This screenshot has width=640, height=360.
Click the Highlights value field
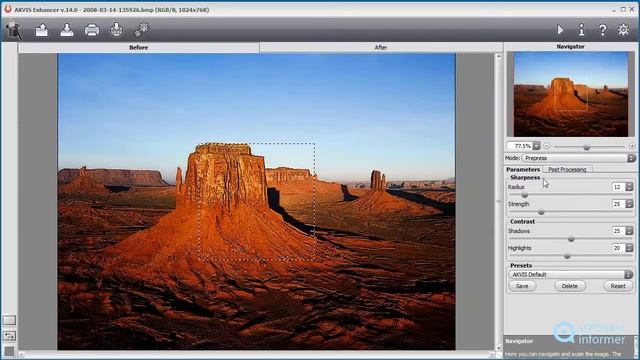click(618, 248)
